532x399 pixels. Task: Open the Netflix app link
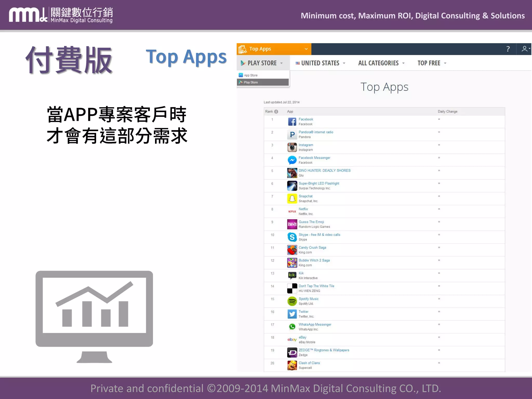303,209
